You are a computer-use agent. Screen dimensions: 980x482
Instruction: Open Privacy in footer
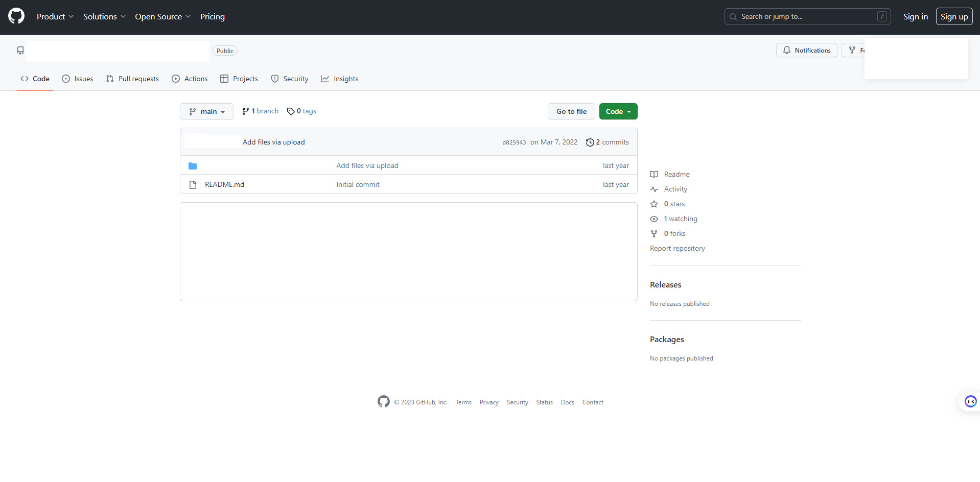[489, 402]
